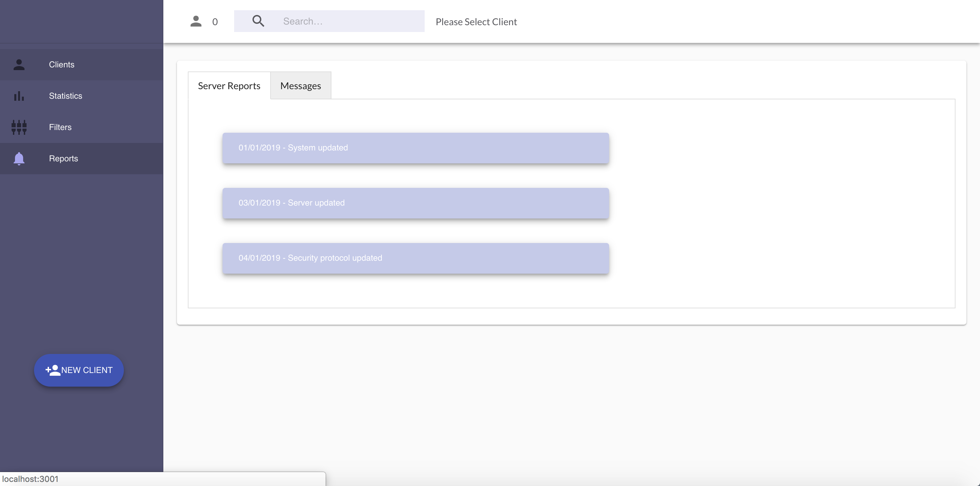This screenshot has height=486, width=980.
Task: Select the Server Reports tab
Action: [229, 86]
